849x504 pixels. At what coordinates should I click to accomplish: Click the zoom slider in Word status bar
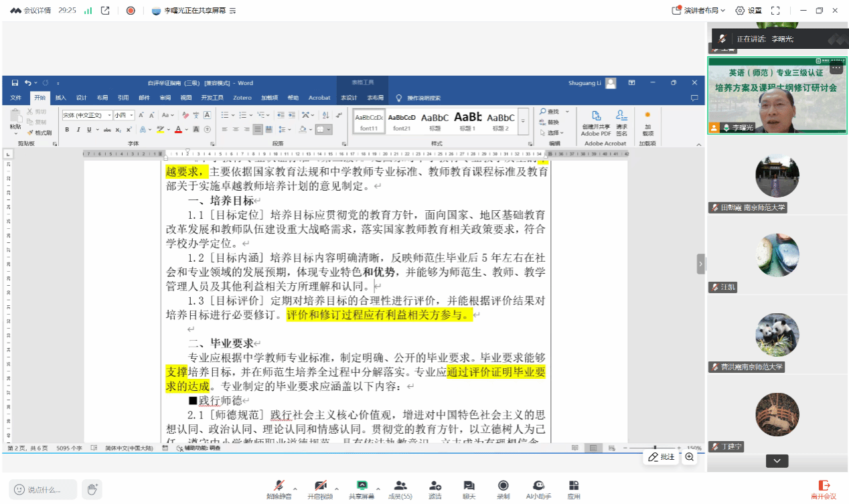coord(655,448)
